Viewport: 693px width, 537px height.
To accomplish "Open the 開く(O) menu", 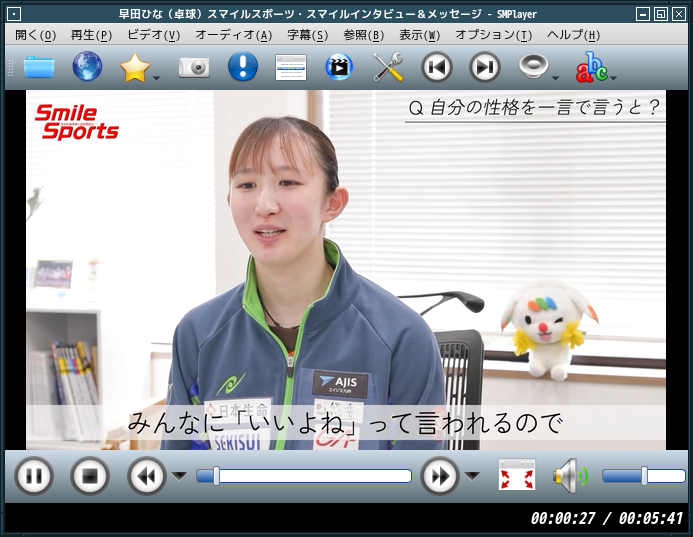I will (x=35, y=35).
